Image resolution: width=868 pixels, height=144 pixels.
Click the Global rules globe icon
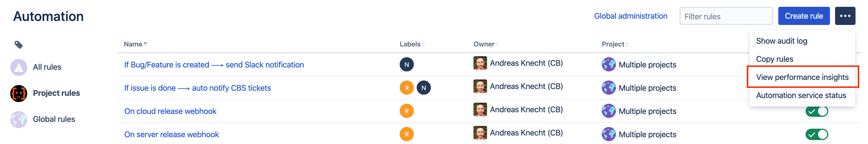pos(18,119)
